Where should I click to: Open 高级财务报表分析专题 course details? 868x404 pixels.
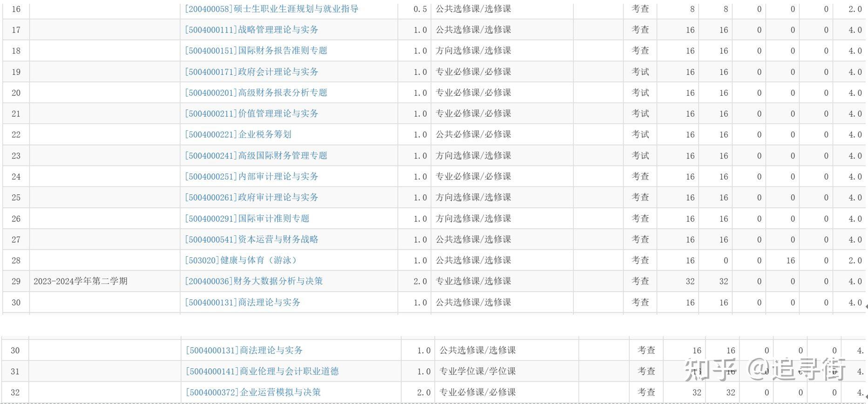pos(256,93)
